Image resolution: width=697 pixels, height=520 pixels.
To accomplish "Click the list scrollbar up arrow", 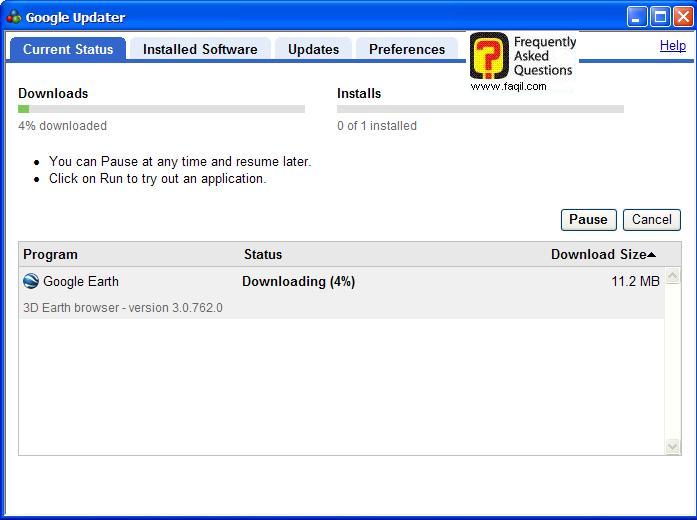I will (x=673, y=277).
